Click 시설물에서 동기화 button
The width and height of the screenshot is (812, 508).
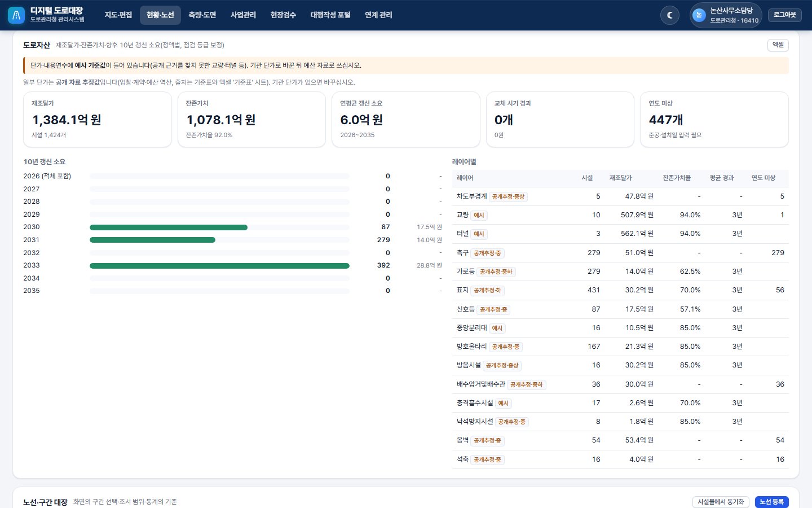point(721,502)
